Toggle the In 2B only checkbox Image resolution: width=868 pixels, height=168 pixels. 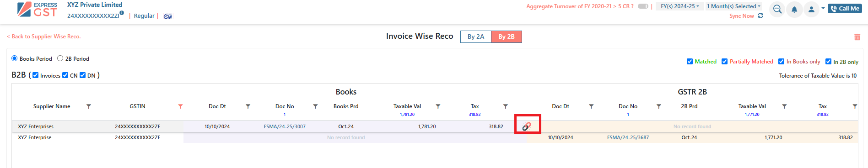828,62
